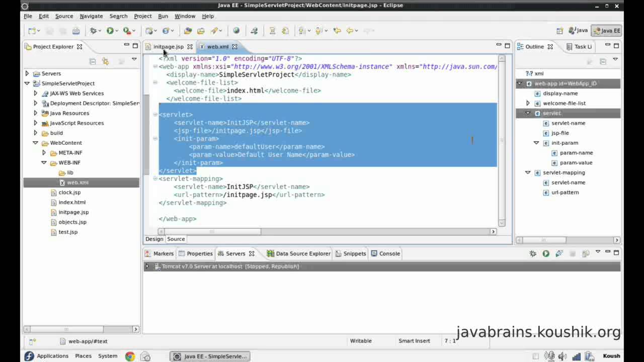Click editor vertical scrollbar

[502, 141]
